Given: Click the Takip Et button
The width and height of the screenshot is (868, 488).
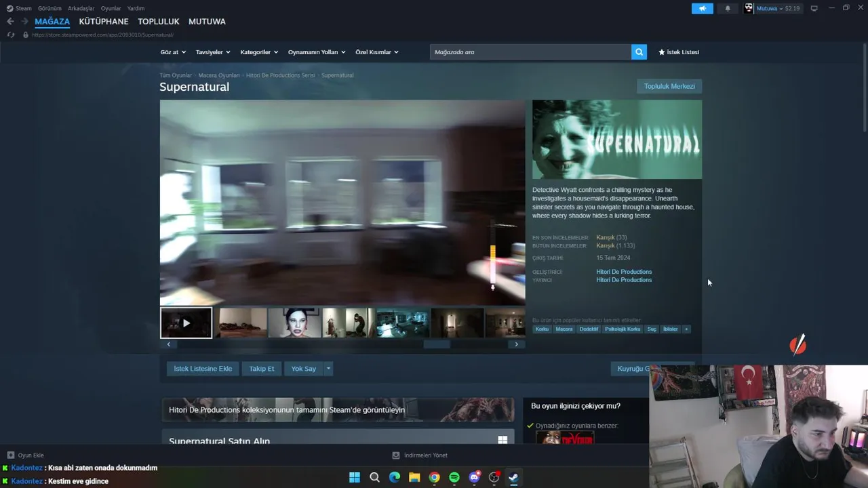Looking at the screenshot, I should (x=262, y=369).
